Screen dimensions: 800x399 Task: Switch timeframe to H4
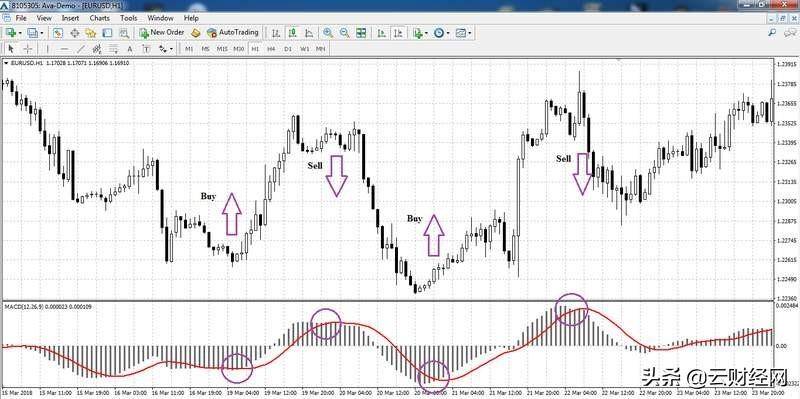271,49
